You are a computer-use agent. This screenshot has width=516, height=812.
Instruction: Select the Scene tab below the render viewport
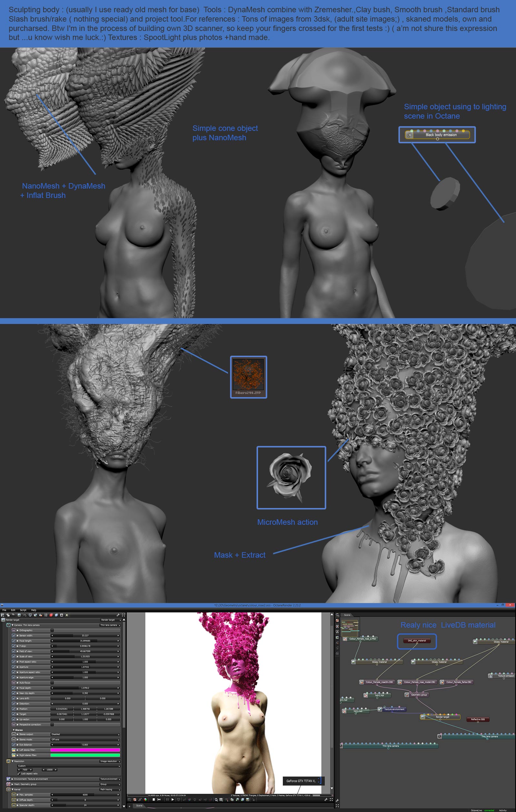139,806
